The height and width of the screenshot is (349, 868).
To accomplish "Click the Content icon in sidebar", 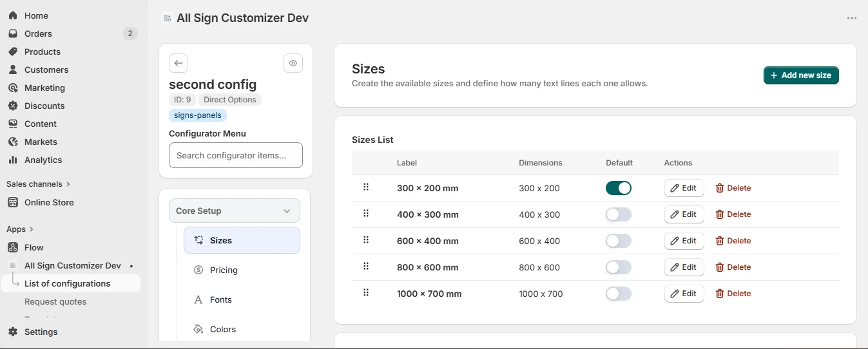I will pos(13,124).
